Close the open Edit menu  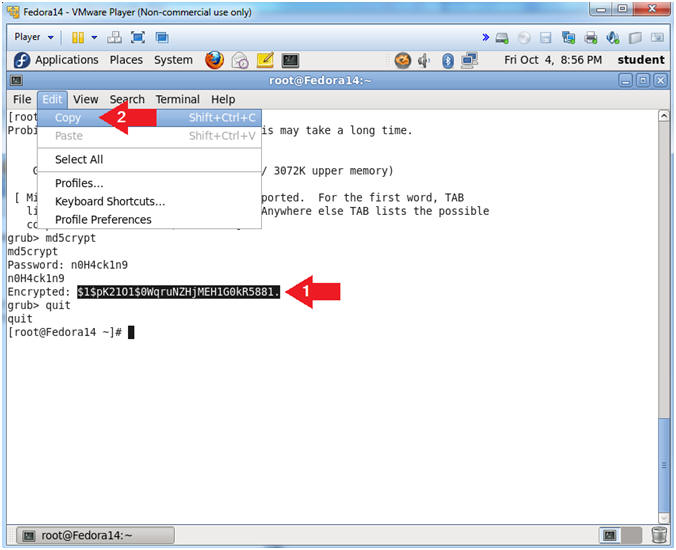click(53, 100)
